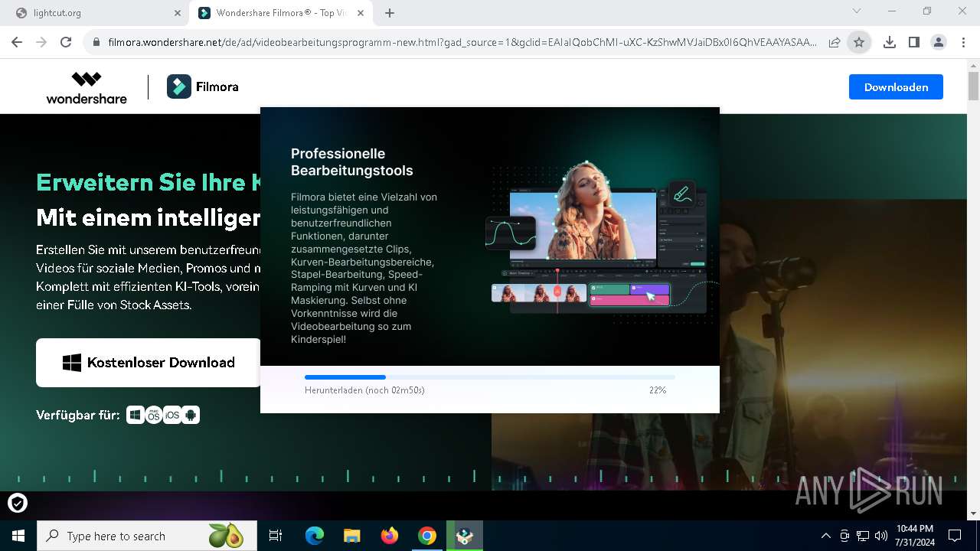The height and width of the screenshot is (551, 980).
Task: Expand the Chrome tab search chevron
Action: tap(857, 11)
